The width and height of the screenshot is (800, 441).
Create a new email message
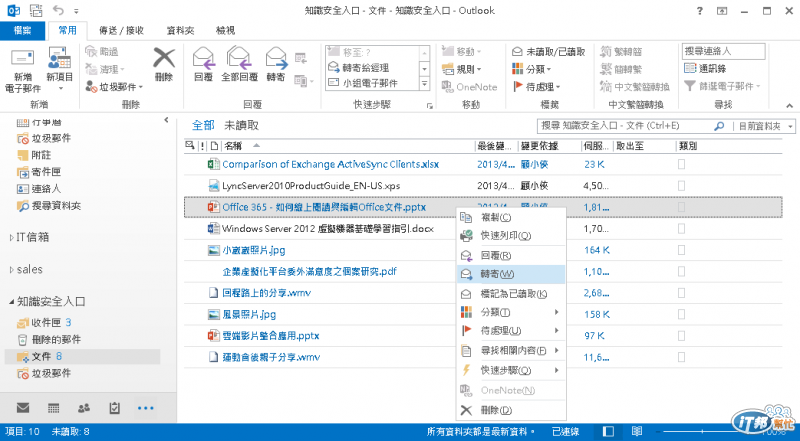pyautogui.click(x=22, y=70)
